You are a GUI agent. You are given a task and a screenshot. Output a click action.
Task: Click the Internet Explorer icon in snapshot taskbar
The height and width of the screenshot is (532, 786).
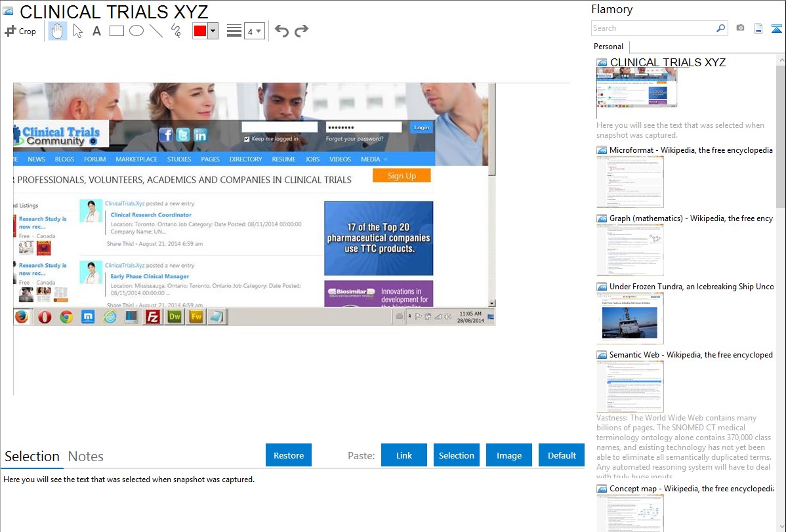(x=110, y=317)
